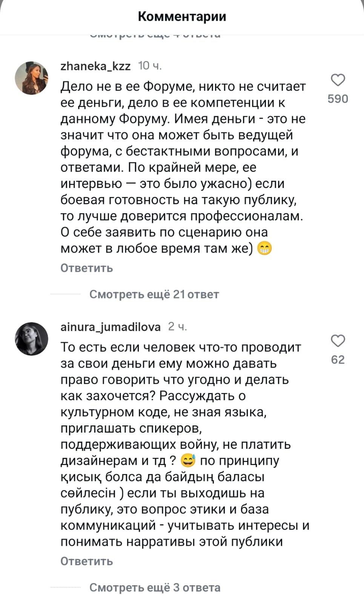Open ainura_jumadilova's profile avatar

coord(32,339)
